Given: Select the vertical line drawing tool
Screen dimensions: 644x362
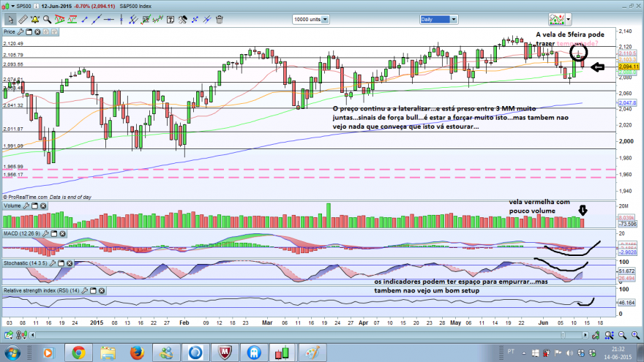Looking at the screenshot, I should click(121, 19).
